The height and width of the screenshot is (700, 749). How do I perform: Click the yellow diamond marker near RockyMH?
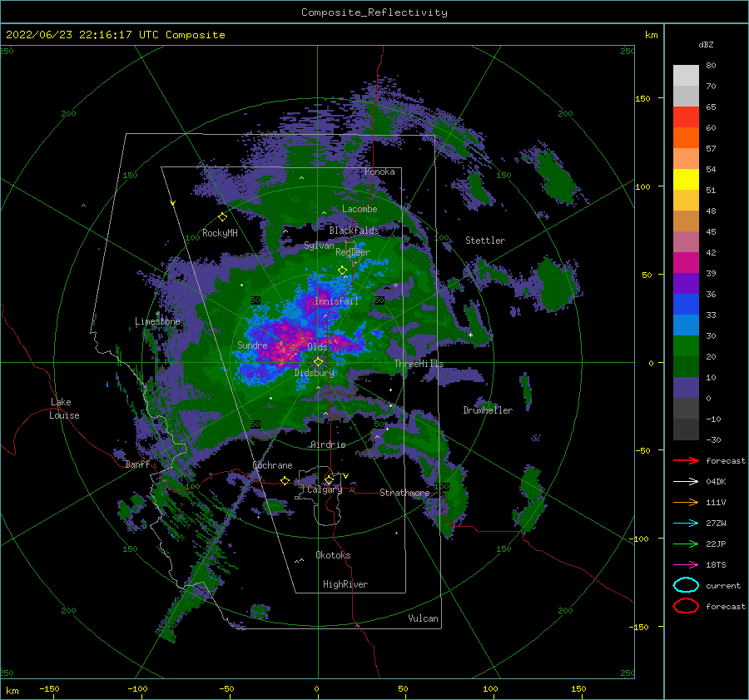click(x=222, y=217)
